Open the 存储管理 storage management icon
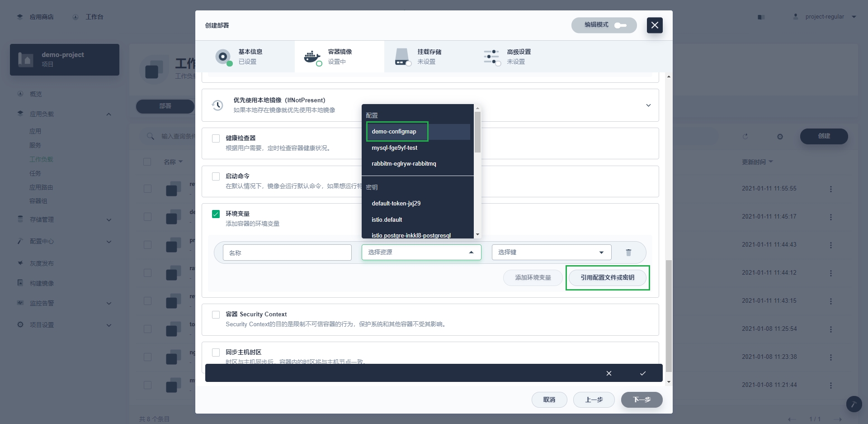Screen dimensions: 868x424 click(20, 219)
